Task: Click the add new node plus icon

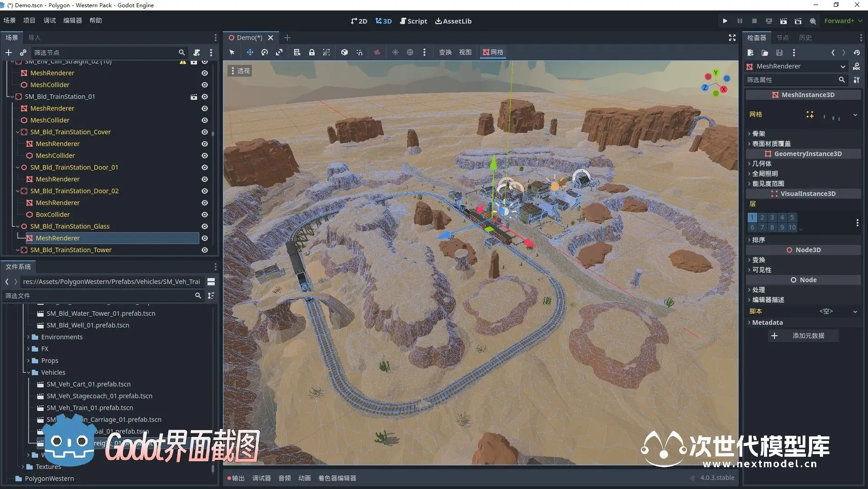Action: pos(9,53)
